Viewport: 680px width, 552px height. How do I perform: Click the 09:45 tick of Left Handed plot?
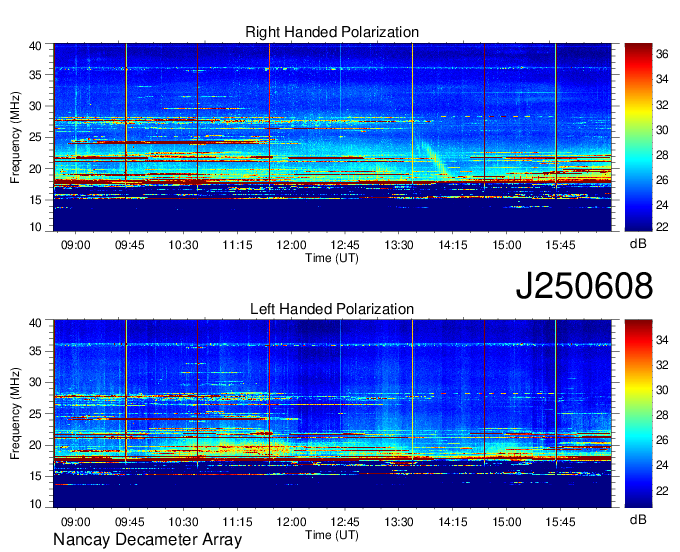(x=129, y=522)
